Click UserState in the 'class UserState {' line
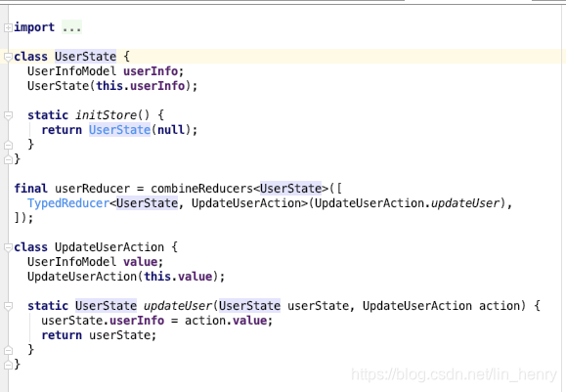 coord(86,57)
